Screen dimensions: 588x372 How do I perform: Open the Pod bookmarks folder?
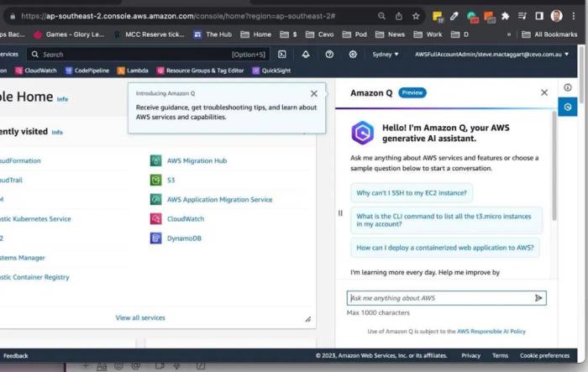coord(354,34)
